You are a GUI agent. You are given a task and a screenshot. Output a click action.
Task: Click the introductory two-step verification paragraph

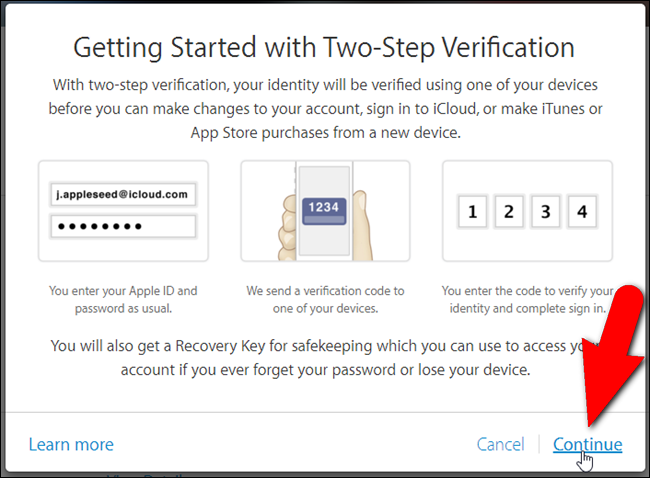point(325,109)
